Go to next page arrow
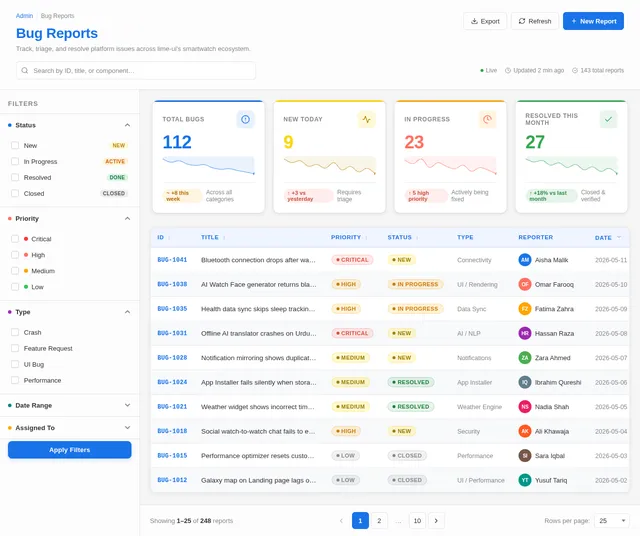Screen dimensions: 640x536 coord(436,520)
